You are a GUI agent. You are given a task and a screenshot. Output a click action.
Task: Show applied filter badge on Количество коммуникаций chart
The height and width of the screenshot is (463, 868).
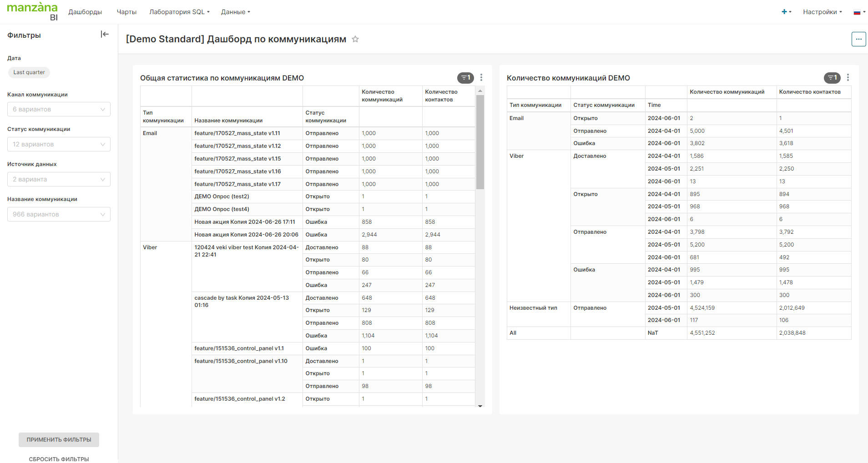point(832,78)
